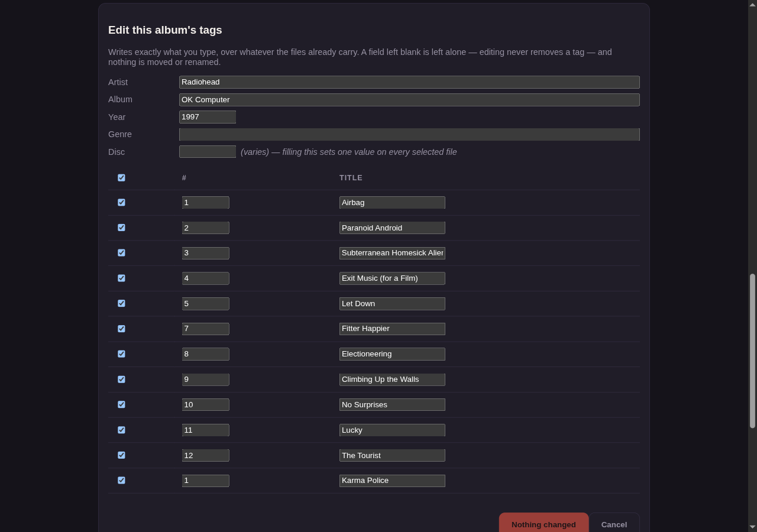Click the Climbing Up the Walls title field
This screenshot has width=757, height=532.
(x=392, y=379)
